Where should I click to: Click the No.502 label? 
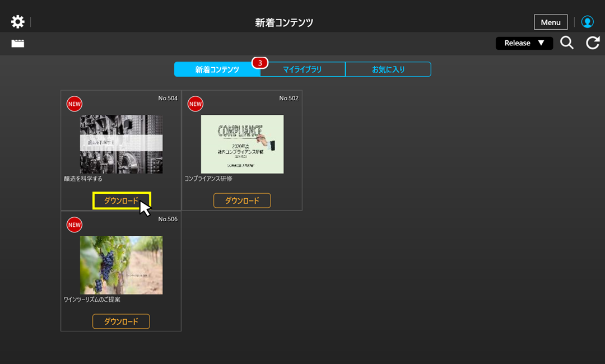coord(288,99)
